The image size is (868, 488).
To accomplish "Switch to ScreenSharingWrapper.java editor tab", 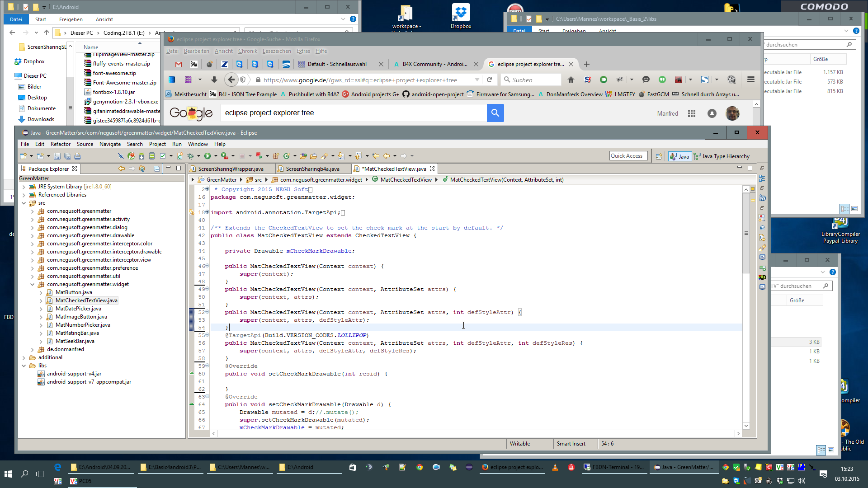I will point(231,169).
